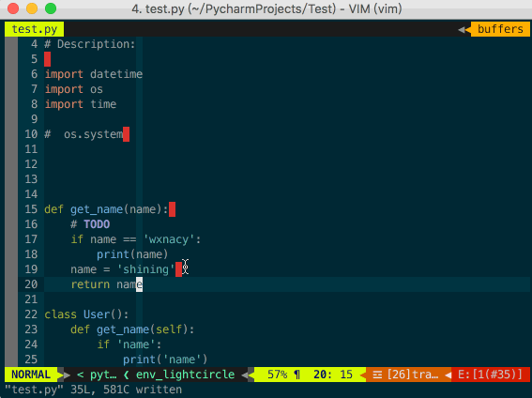Click the '[26]tra…' warning segment

pyautogui.click(x=413, y=375)
